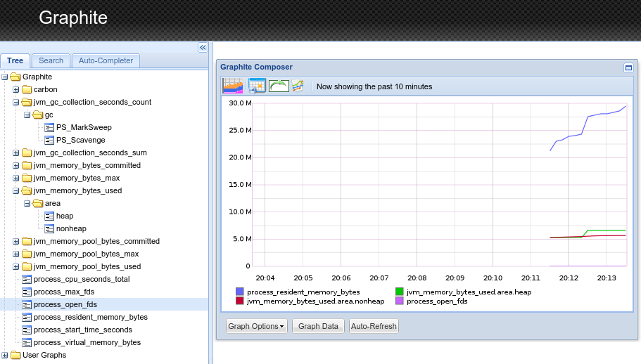Select the process_resident_memory_bytes tree label

coord(91,317)
